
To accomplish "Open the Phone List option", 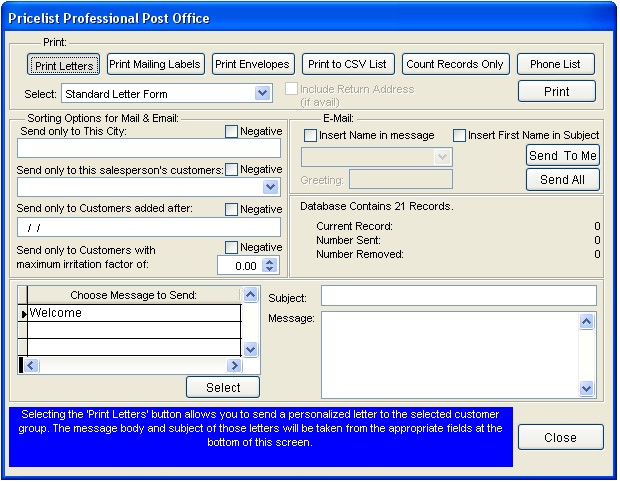I will point(556,64).
